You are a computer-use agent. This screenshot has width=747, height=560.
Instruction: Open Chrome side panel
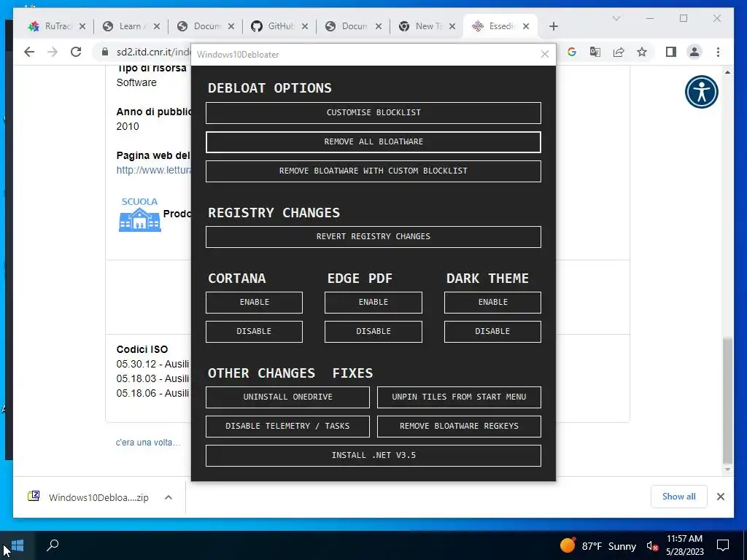coord(671,52)
